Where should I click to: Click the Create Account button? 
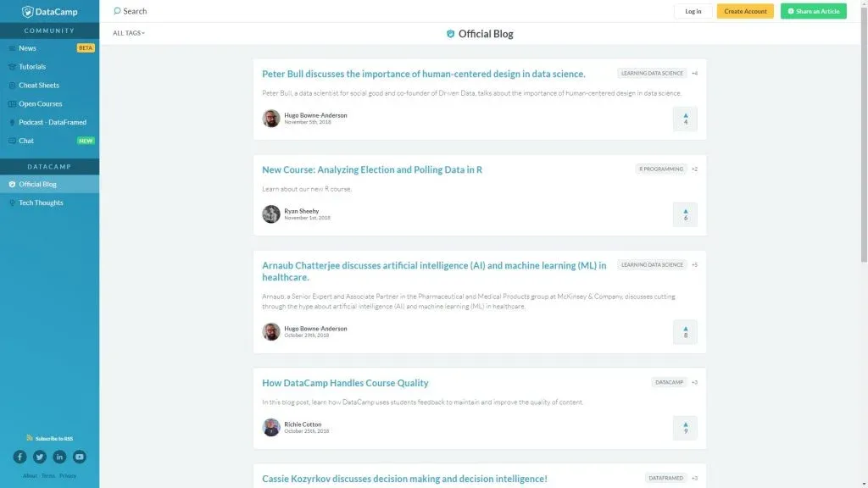click(745, 12)
